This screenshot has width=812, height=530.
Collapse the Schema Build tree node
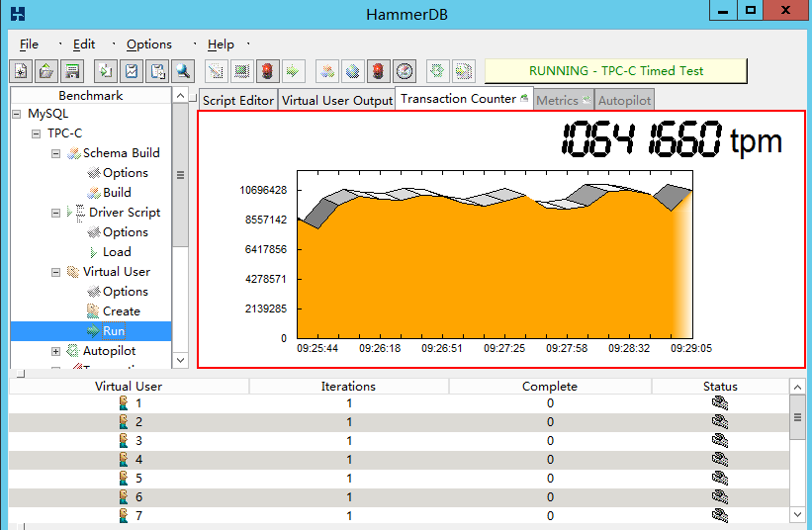[x=57, y=153]
